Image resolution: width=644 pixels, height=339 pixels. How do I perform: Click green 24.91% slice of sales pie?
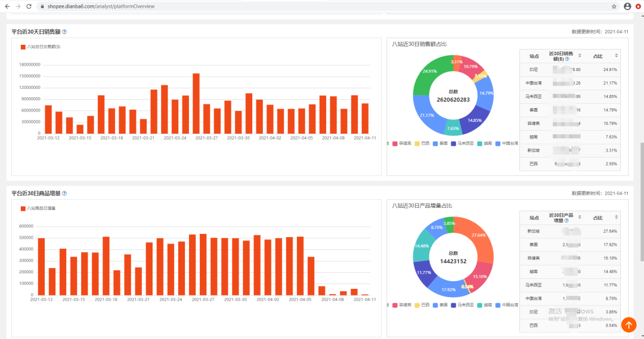tap(429, 71)
